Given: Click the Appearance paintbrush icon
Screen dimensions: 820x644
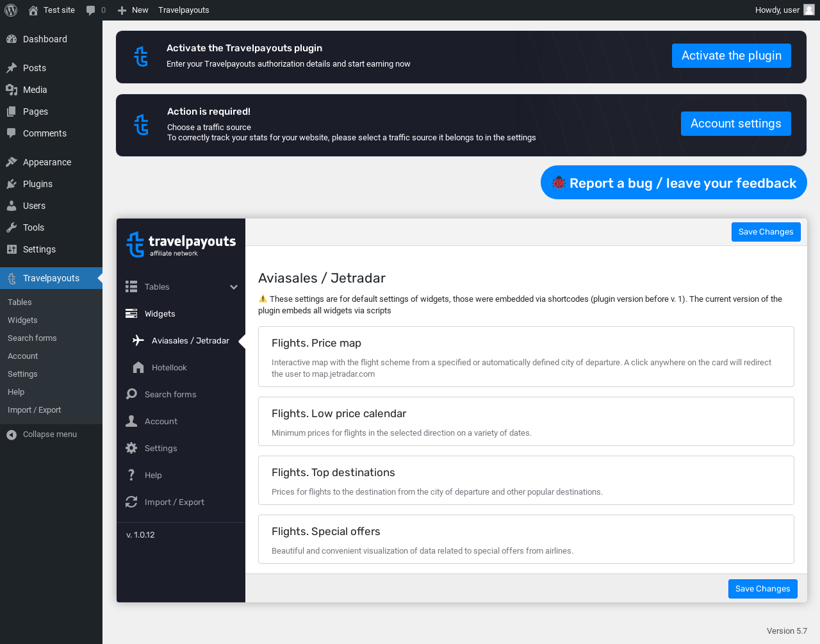Looking at the screenshot, I should [x=12, y=162].
